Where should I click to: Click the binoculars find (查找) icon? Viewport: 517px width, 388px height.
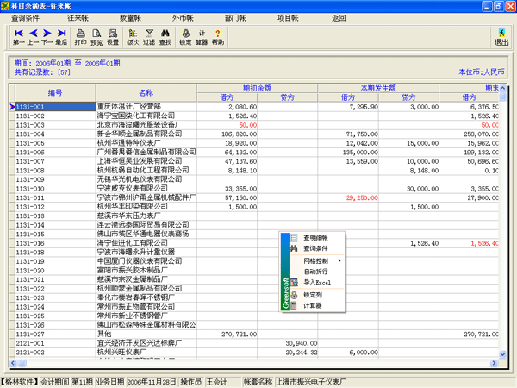(165, 33)
